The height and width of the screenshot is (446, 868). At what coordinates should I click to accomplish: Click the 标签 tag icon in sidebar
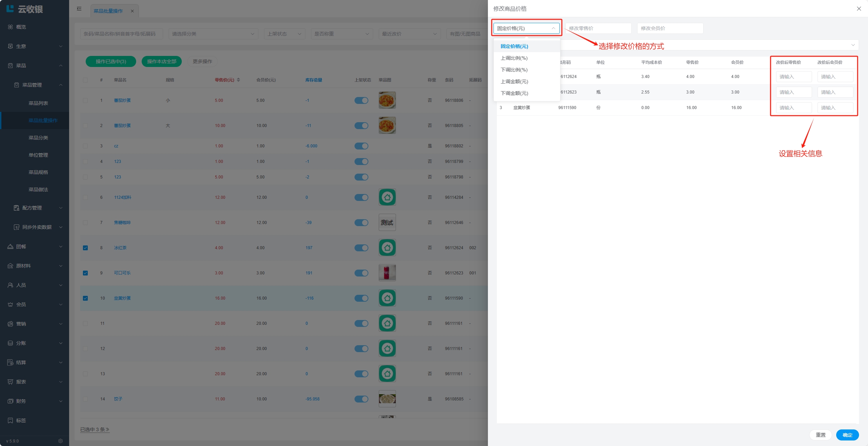[10, 420]
